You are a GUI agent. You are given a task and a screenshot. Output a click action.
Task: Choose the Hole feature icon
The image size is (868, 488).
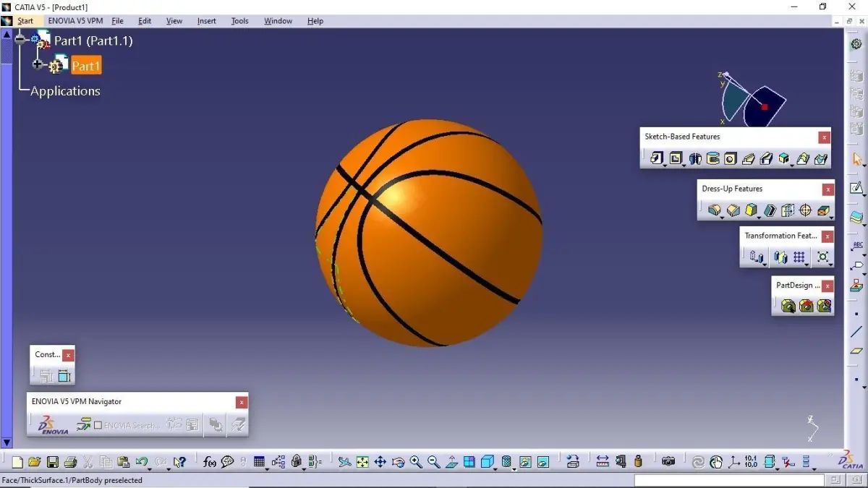pos(731,158)
